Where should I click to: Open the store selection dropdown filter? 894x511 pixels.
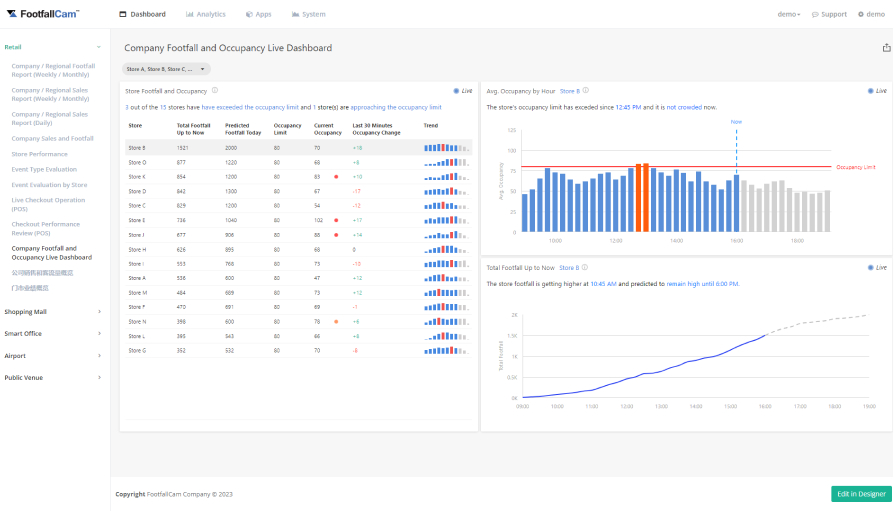pos(167,69)
